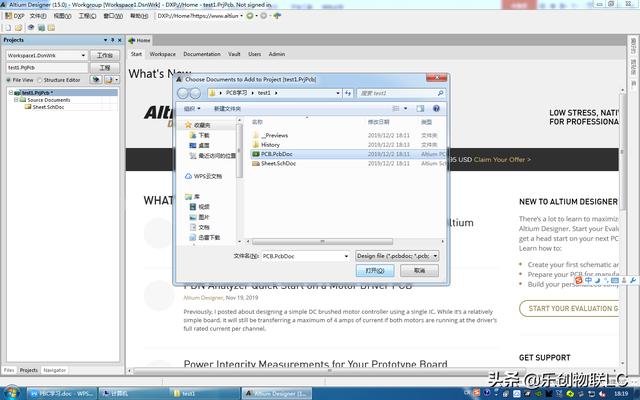The height and width of the screenshot is (400, 640).
Task: Close the Projects panel
Action: (x=120, y=40)
